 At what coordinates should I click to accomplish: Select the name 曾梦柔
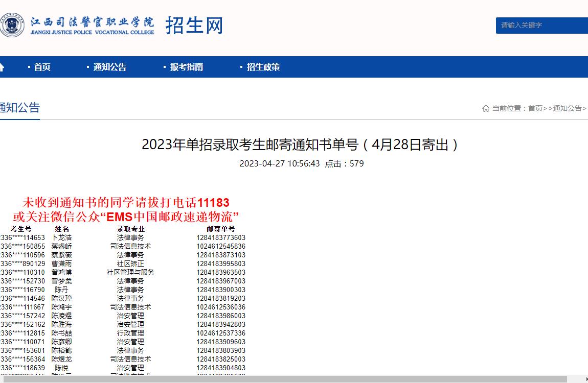click(x=62, y=281)
